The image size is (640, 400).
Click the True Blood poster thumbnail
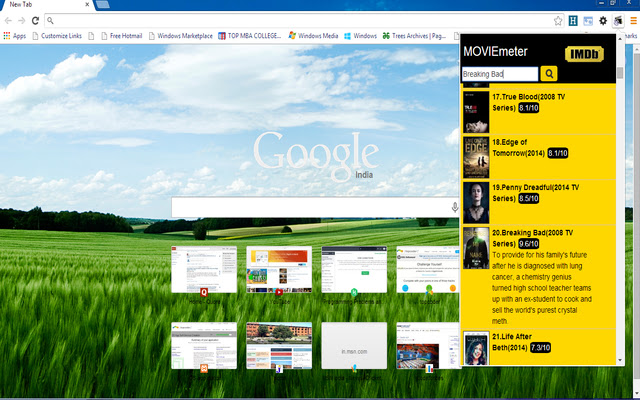click(476, 111)
